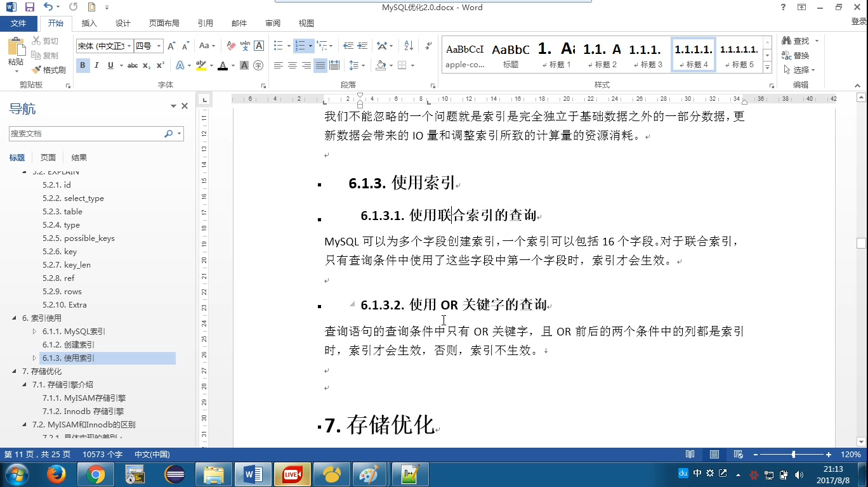Apply the 标题 1 style
868x487 pixels.
pyautogui.click(x=556, y=55)
